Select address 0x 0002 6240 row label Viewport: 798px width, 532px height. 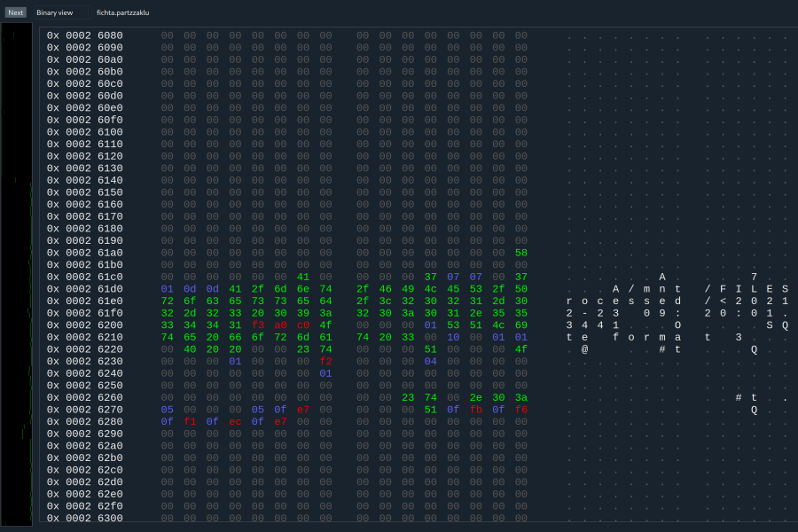tap(85, 373)
